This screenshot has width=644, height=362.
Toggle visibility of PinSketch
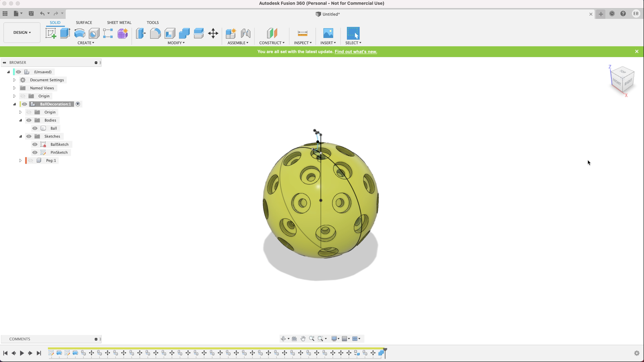tap(35, 152)
